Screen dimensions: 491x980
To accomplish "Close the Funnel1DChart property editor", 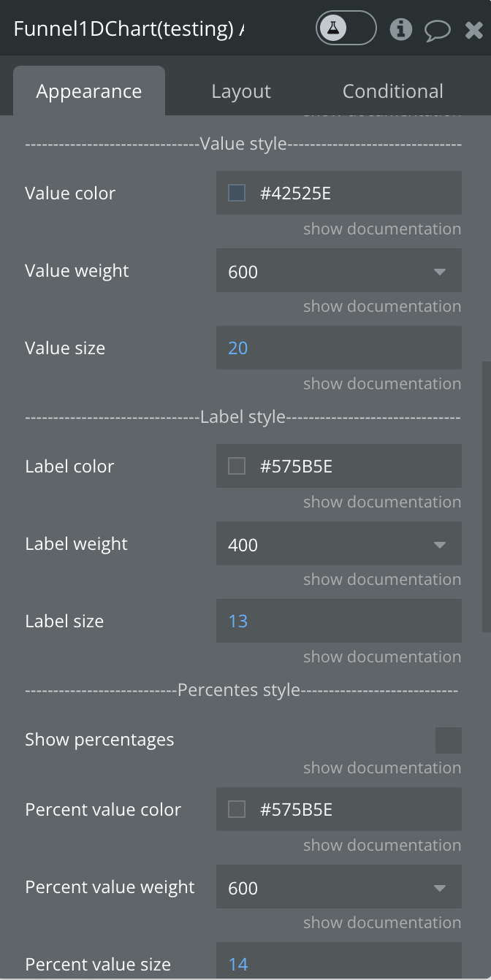I will pos(473,30).
